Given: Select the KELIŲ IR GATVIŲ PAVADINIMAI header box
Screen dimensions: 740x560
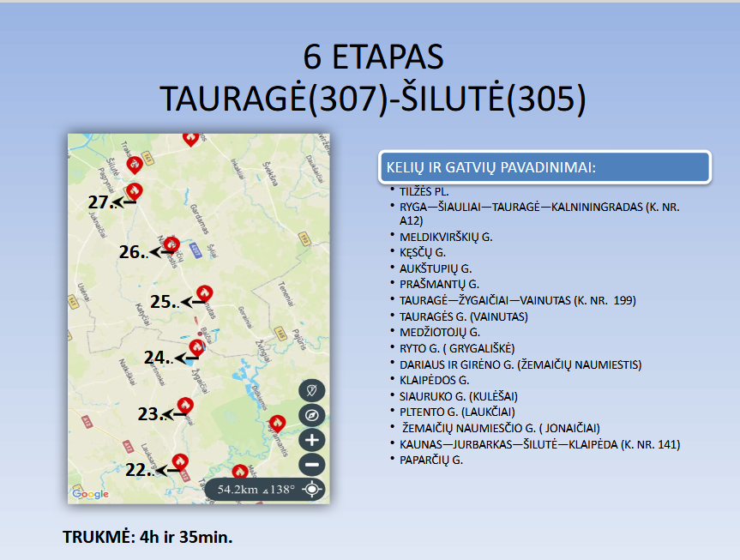Looking at the screenshot, I should point(544,166).
